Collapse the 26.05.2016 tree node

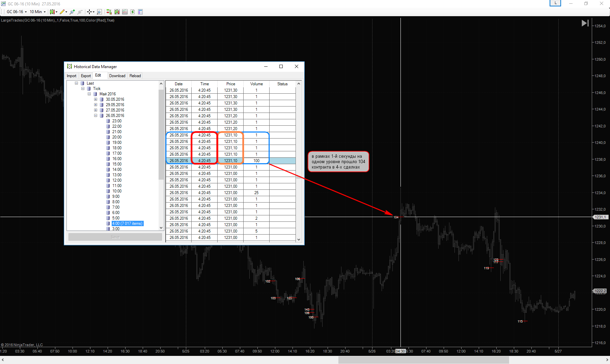[95, 116]
